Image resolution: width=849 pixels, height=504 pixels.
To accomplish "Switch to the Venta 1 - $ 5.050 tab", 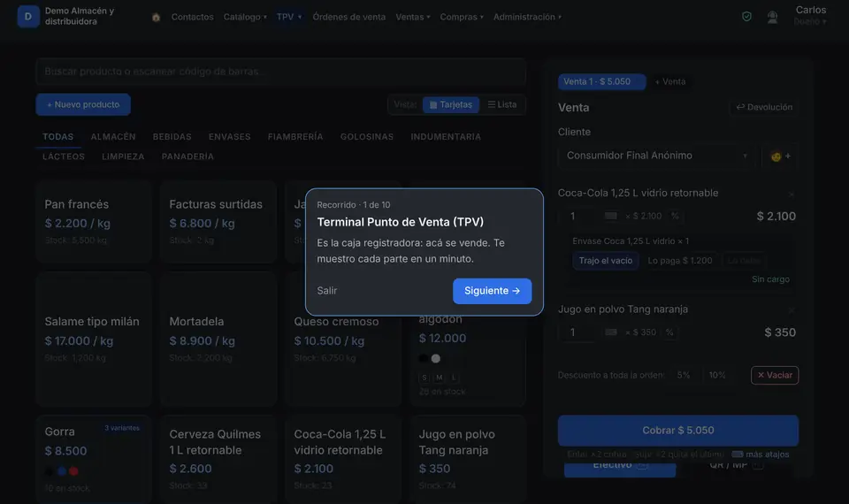I will [601, 81].
